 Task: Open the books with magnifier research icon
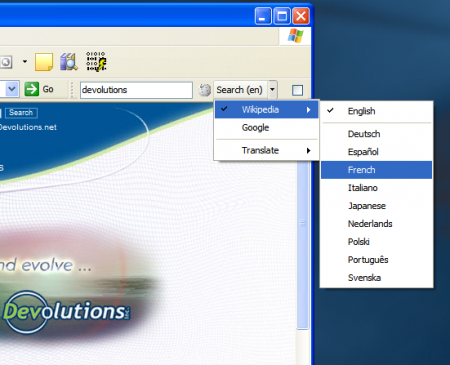[69, 62]
